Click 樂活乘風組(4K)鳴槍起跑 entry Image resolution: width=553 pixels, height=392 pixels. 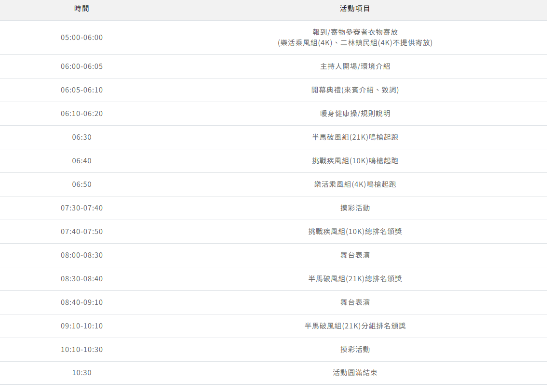pos(355,184)
